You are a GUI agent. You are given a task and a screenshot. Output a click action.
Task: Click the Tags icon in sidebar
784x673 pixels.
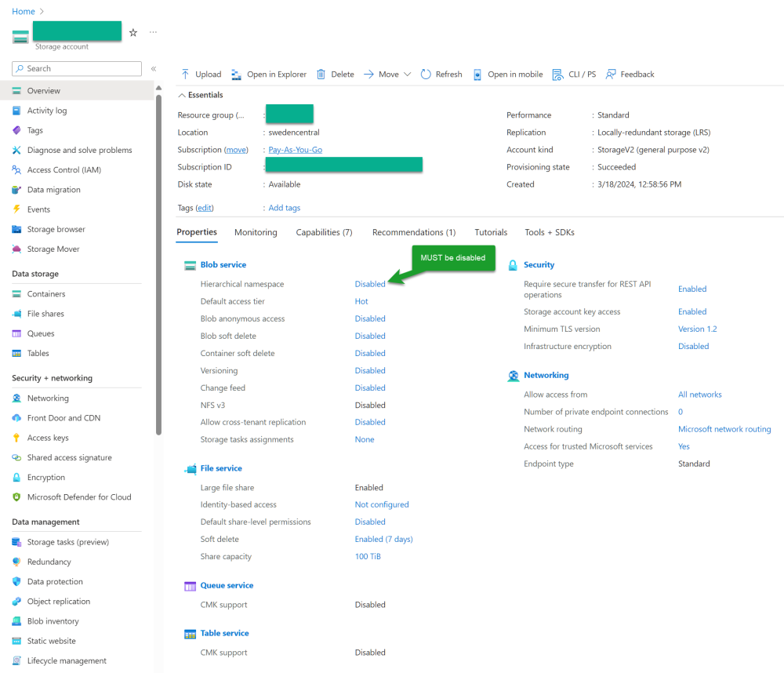[x=16, y=130]
